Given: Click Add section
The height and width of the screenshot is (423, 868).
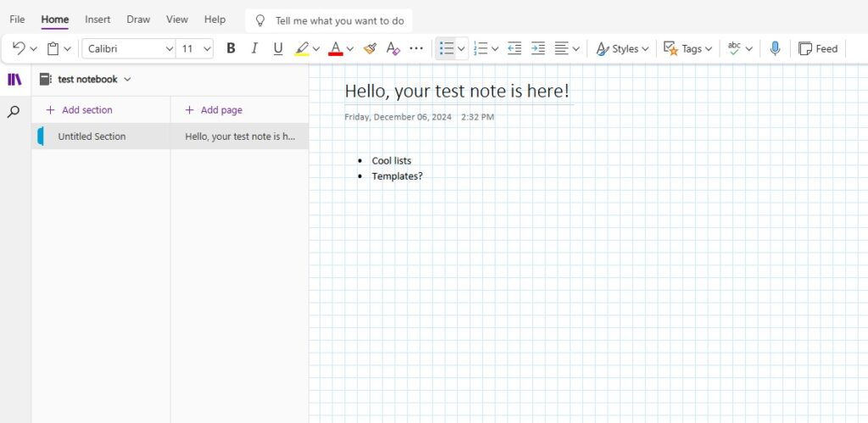Looking at the screenshot, I should tap(79, 109).
